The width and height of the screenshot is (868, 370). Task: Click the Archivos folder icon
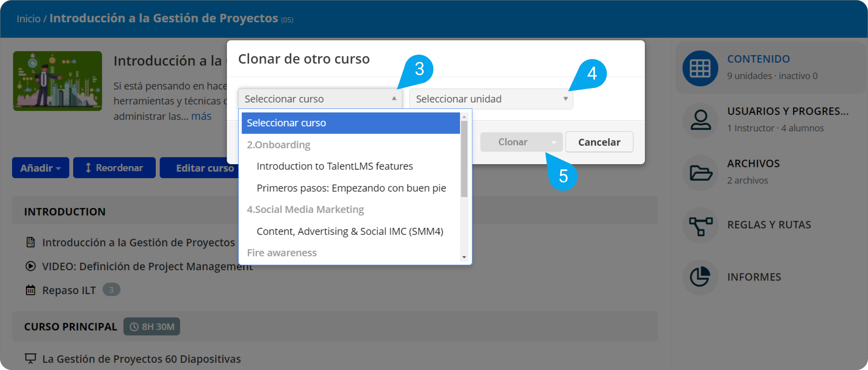pyautogui.click(x=700, y=173)
